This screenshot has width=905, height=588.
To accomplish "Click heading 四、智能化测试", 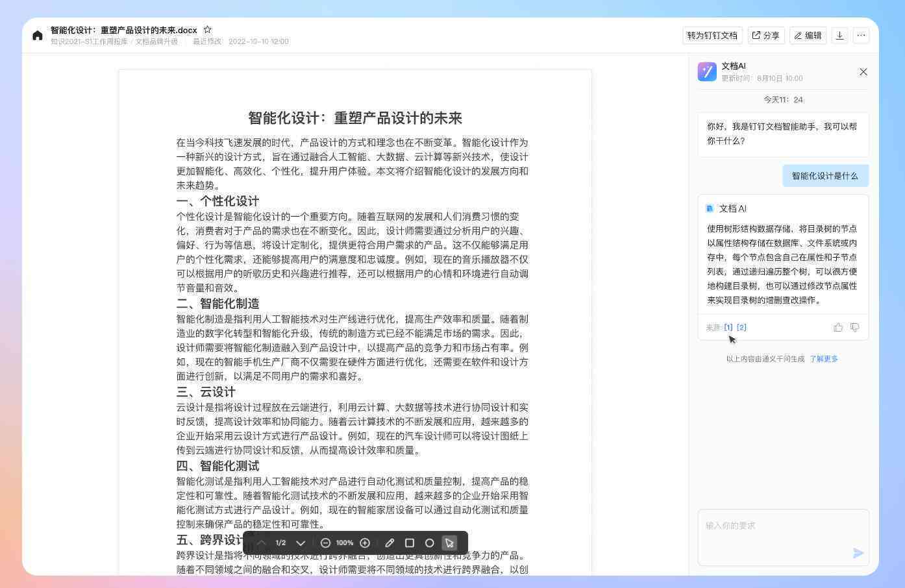I will 217,466.
